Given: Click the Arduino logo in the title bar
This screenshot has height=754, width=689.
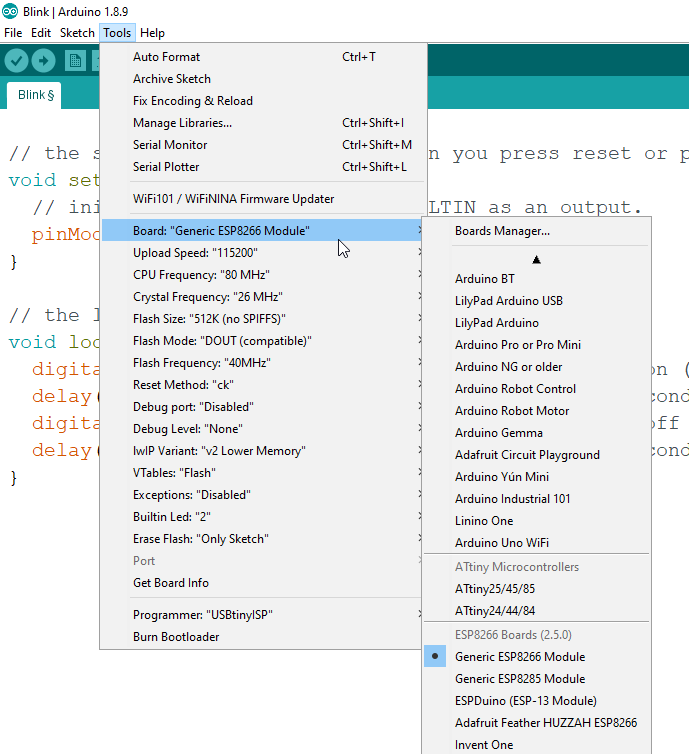Looking at the screenshot, I should 10,11.
